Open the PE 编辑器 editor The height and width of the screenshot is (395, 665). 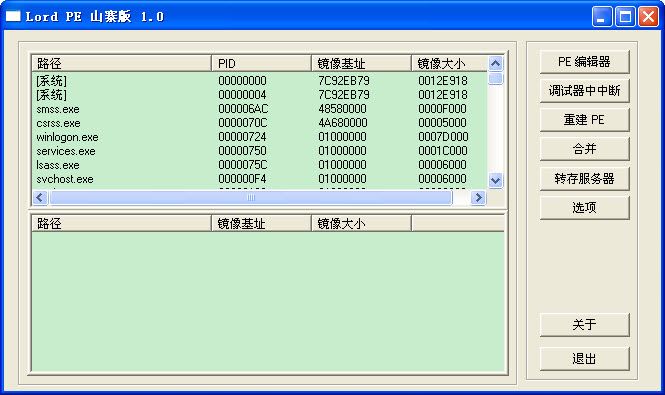584,62
